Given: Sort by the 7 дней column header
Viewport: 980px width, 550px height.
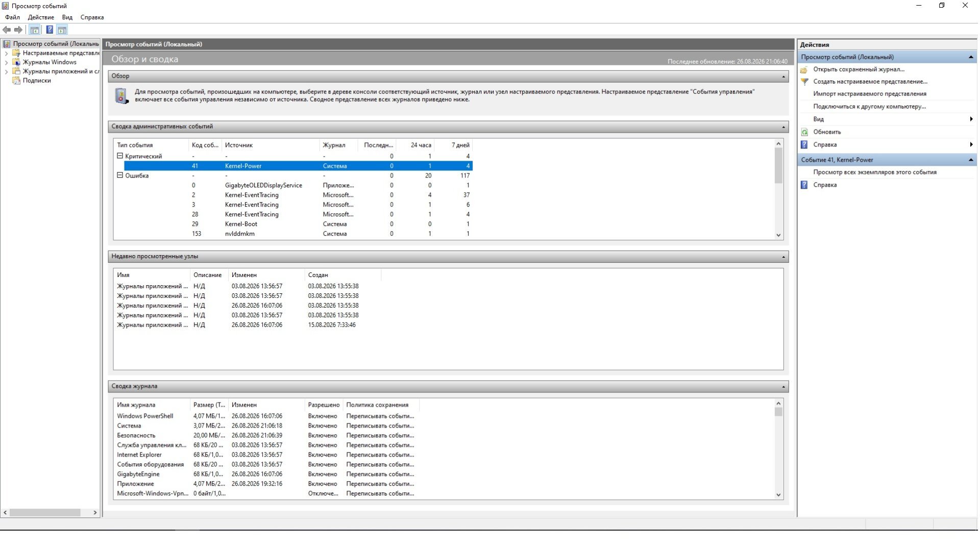Looking at the screenshot, I should pyautogui.click(x=453, y=145).
